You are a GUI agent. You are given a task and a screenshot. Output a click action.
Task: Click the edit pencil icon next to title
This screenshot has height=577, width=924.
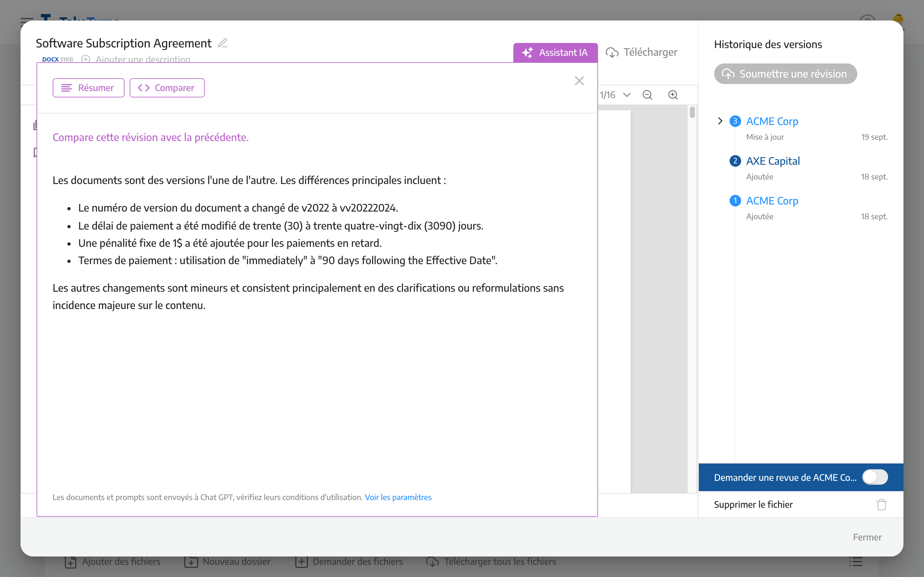(x=223, y=43)
